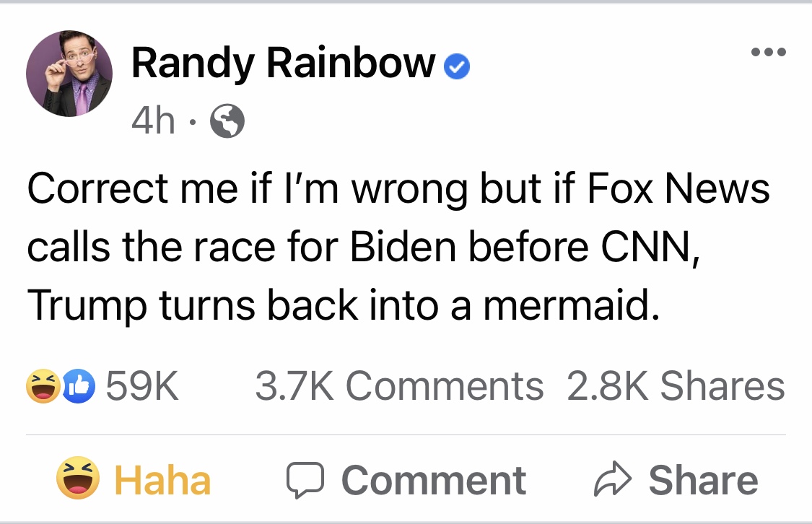812x524 pixels.
Task: Open the 3.7K Comments link
Action: pos(399,386)
